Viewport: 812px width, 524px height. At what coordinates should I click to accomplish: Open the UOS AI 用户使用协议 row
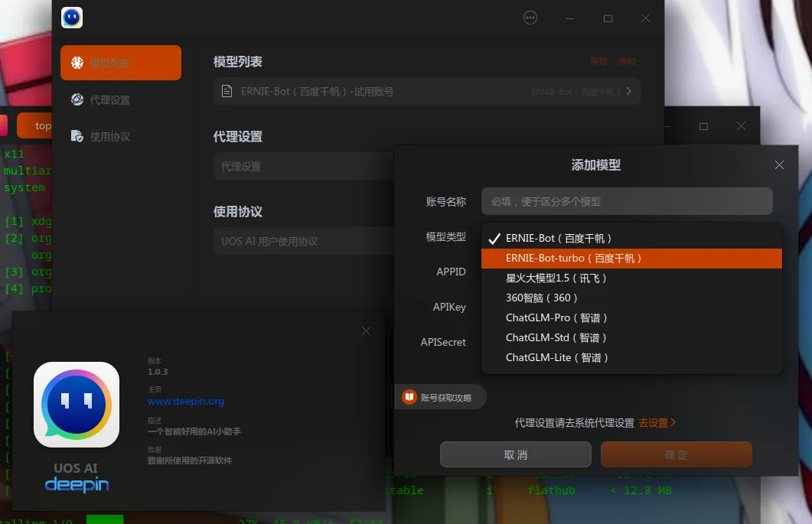305,241
